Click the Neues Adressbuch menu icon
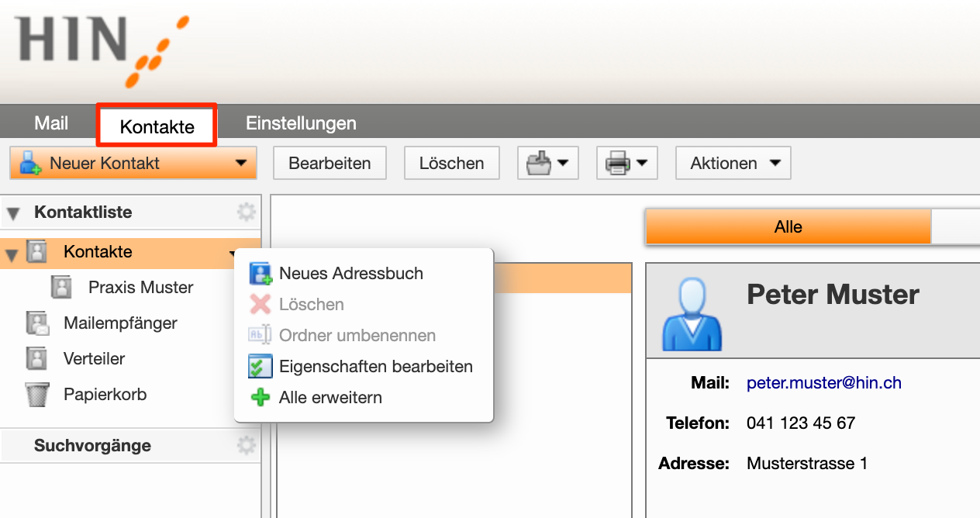980x518 pixels. pyautogui.click(x=260, y=274)
